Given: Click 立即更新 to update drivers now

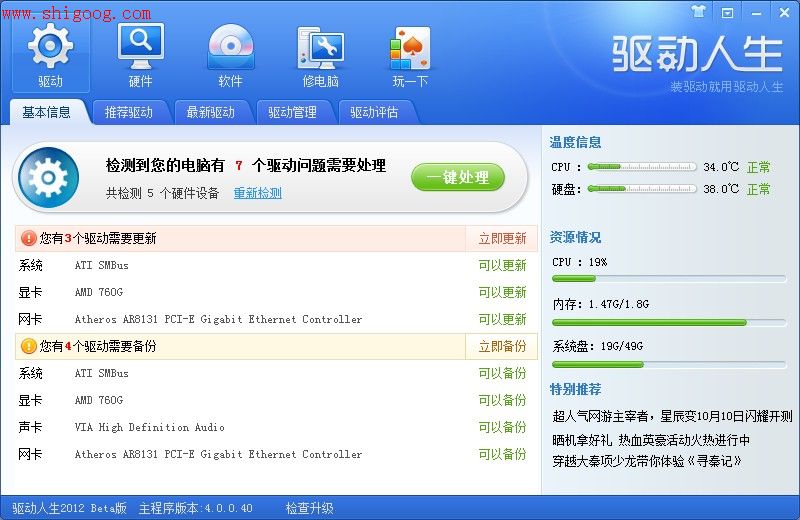Looking at the screenshot, I should pyautogui.click(x=502, y=238).
